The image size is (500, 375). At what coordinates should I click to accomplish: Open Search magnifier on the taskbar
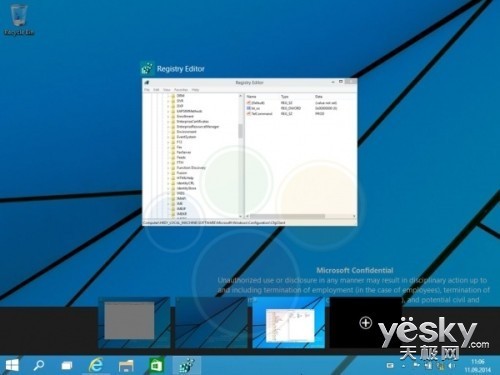[x=39, y=365]
